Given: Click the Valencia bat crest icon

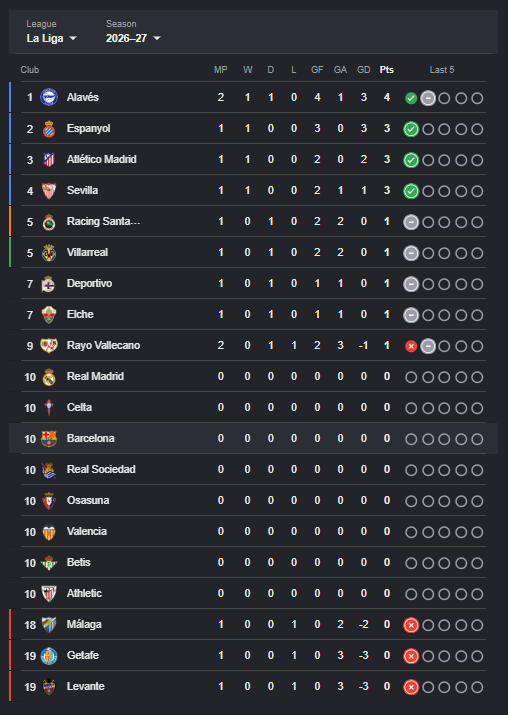Looking at the screenshot, I should (49, 532).
